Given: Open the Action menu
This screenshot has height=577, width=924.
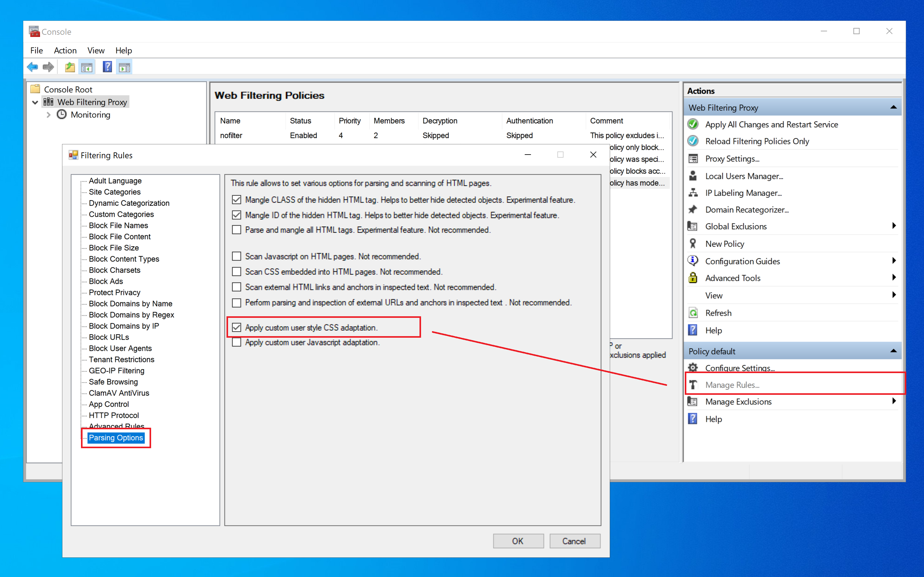Looking at the screenshot, I should (65, 50).
